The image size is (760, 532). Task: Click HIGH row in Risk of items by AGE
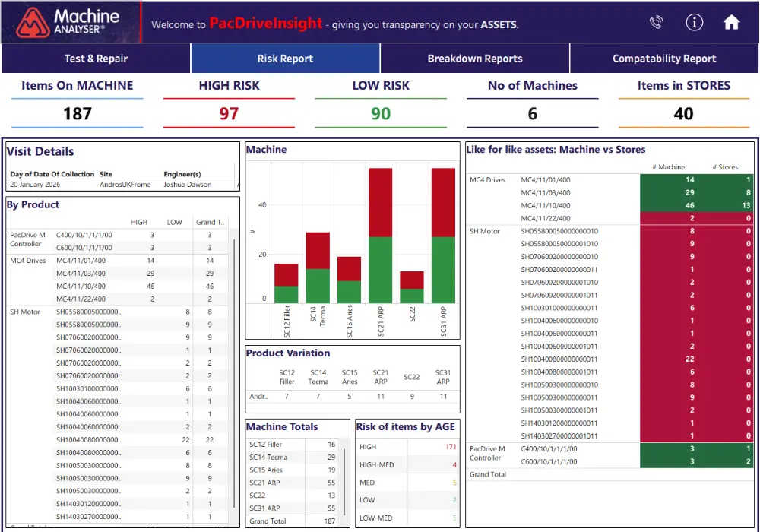(x=407, y=447)
